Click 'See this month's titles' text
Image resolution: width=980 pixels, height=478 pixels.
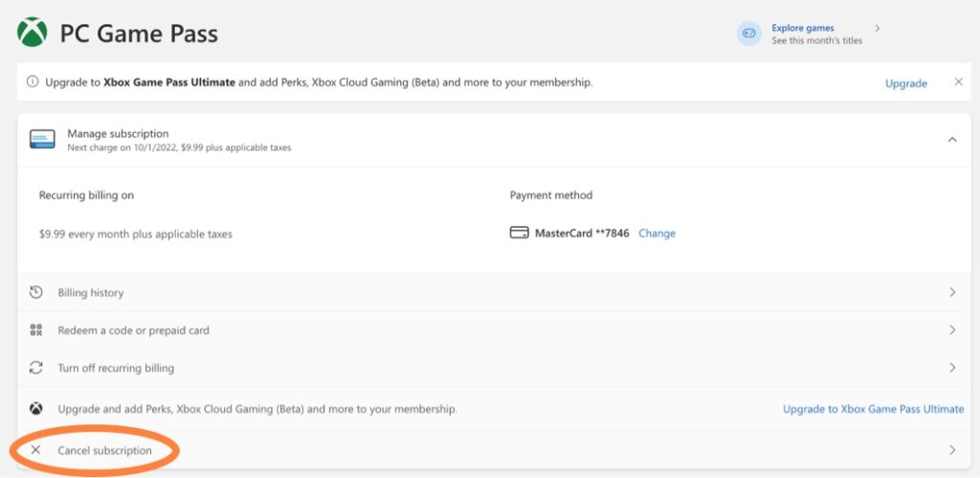click(817, 40)
